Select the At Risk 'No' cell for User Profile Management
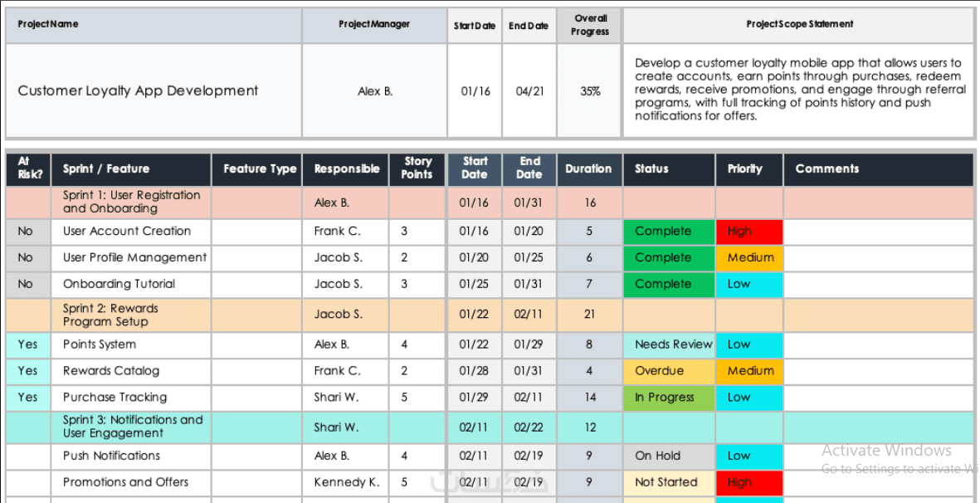 (x=28, y=258)
